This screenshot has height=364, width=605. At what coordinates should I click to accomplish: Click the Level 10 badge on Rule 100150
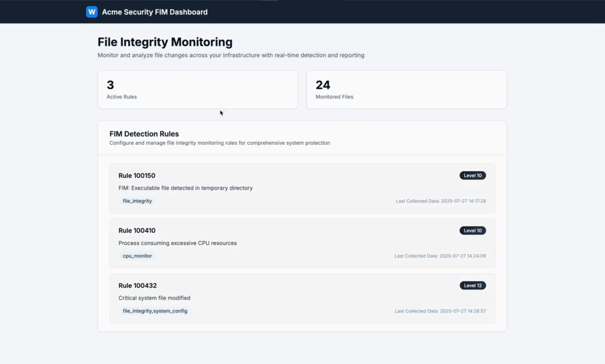click(472, 175)
